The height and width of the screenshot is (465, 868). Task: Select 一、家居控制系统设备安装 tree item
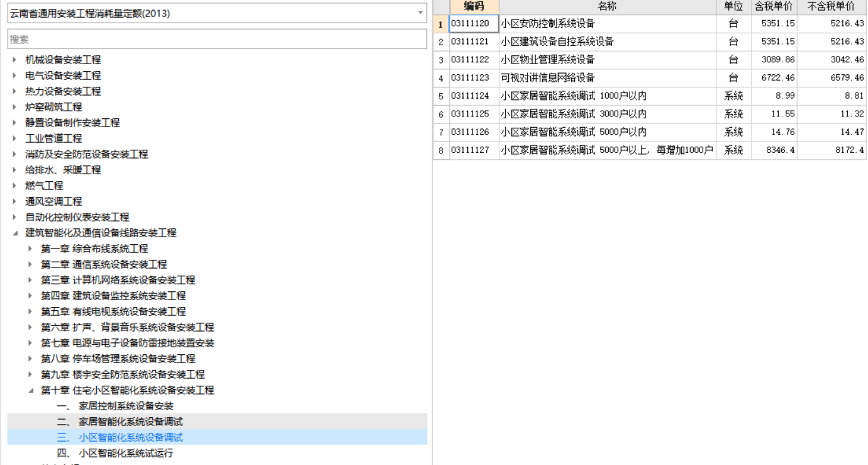pyautogui.click(x=115, y=406)
